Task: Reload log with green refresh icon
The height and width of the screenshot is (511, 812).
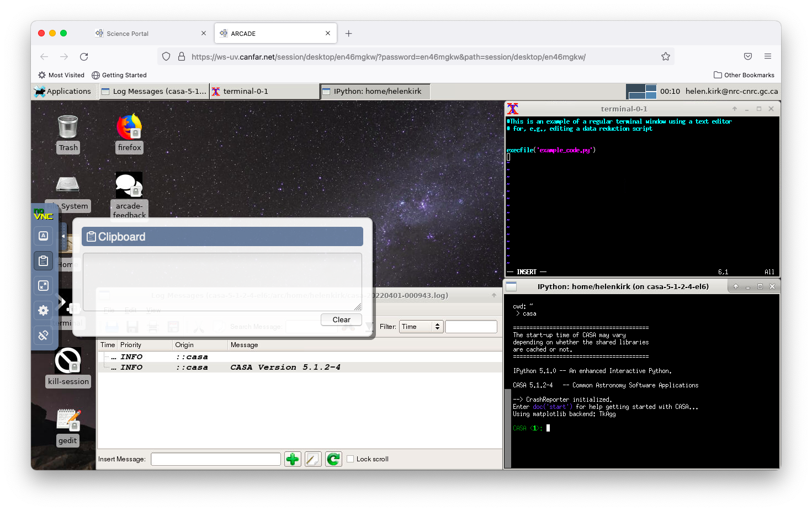Action: [x=333, y=459]
